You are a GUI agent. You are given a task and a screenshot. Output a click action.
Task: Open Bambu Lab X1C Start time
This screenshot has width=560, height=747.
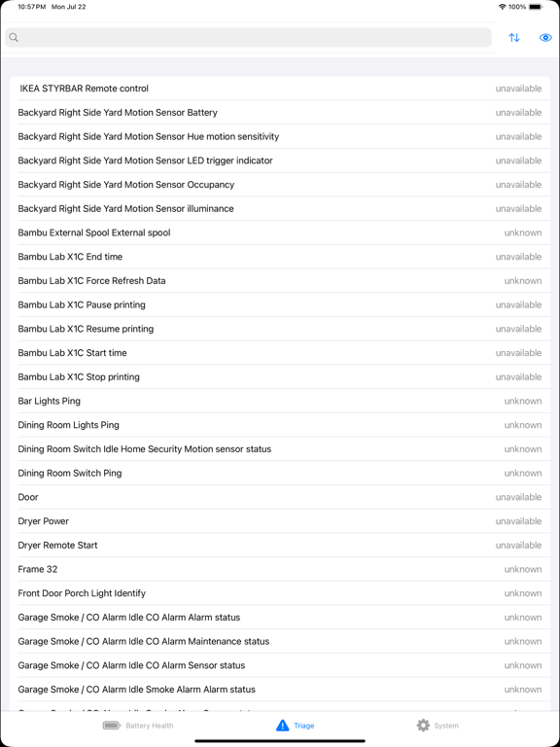click(280, 353)
